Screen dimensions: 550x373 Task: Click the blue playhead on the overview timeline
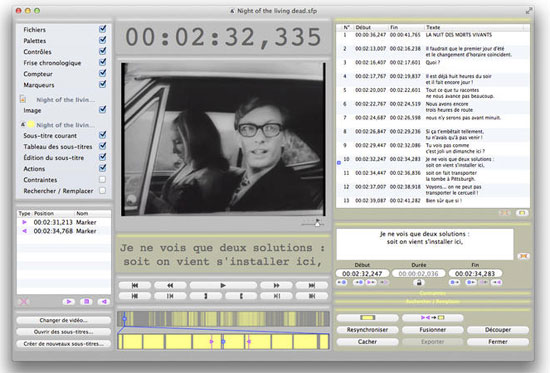click(124, 319)
